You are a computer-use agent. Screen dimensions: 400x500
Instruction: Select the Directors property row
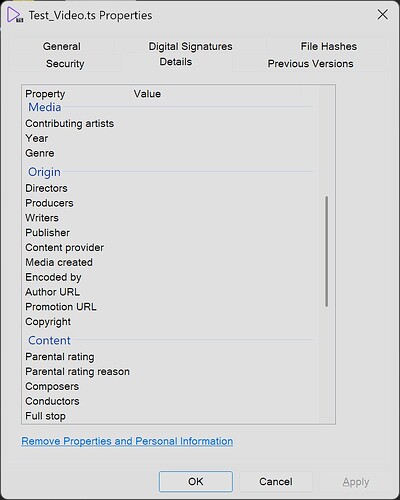click(x=169, y=188)
